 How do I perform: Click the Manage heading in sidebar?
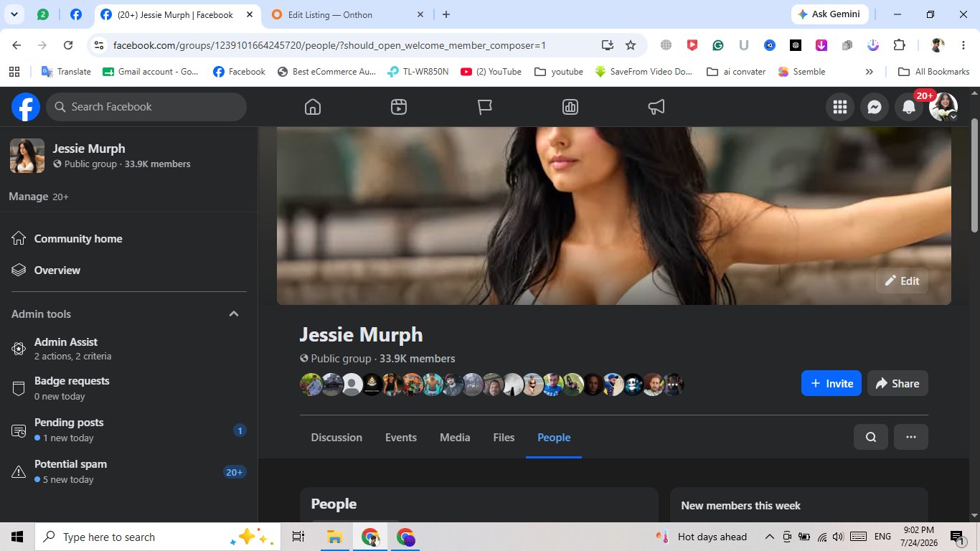pyautogui.click(x=28, y=197)
